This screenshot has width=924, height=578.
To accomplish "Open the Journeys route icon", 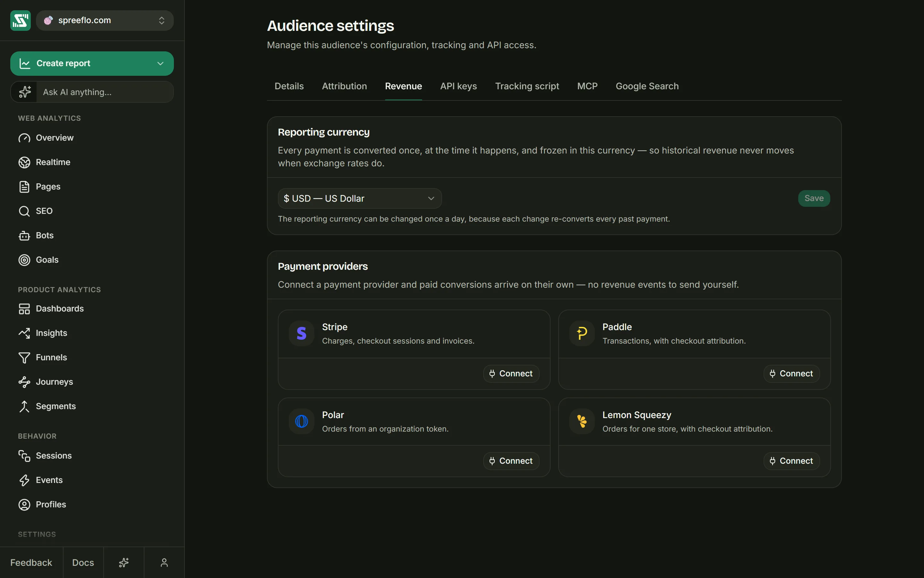I will pyautogui.click(x=24, y=382).
